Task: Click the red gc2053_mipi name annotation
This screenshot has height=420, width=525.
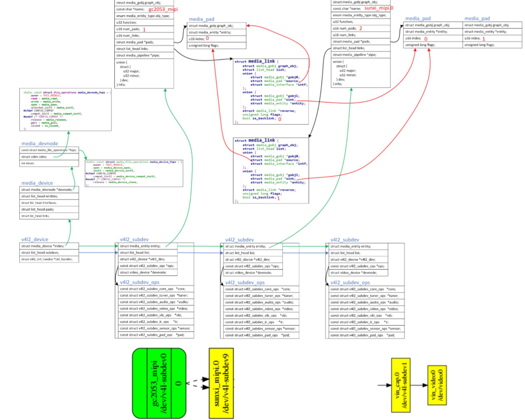Action: pyautogui.click(x=163, y=9)
